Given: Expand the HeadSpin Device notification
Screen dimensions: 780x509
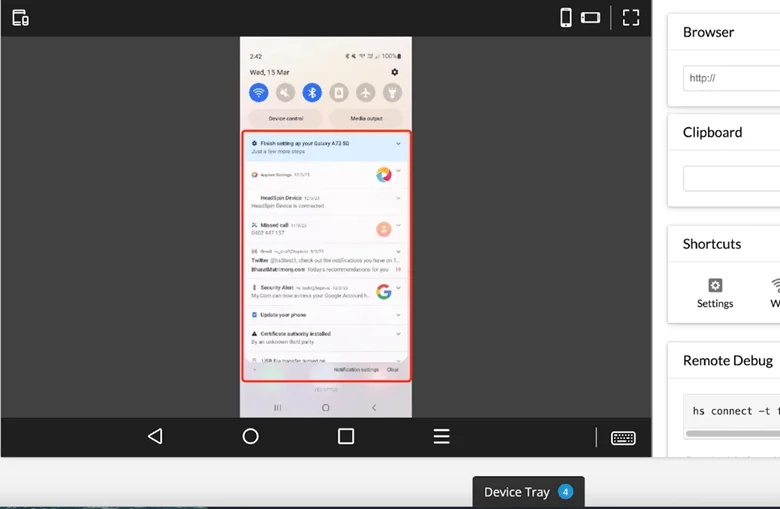Looking at the screenshot, I should (x=398, y=198).
